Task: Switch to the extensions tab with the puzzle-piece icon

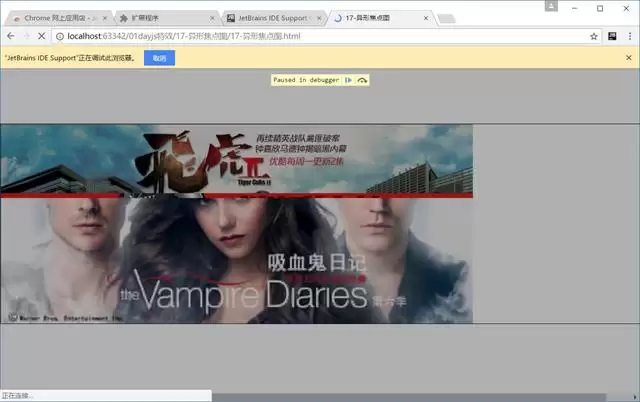Action: tap(166, 18)
